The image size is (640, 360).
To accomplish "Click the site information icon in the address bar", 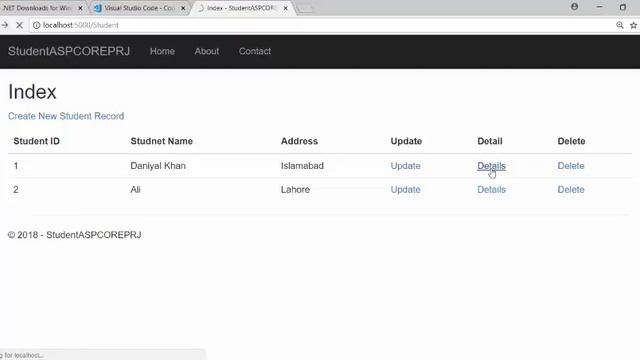I will [x=36, y=25].
